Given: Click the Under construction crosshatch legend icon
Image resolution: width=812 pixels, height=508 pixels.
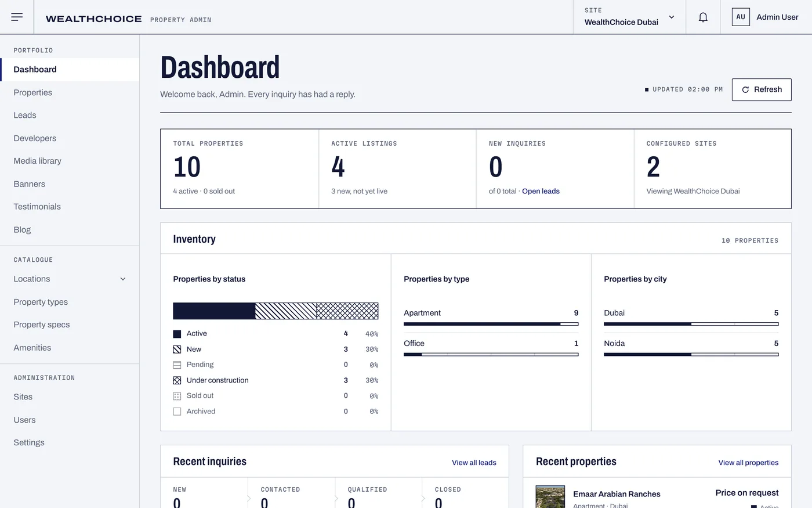Looking at the screenshot, I should [x=177, y=380].
